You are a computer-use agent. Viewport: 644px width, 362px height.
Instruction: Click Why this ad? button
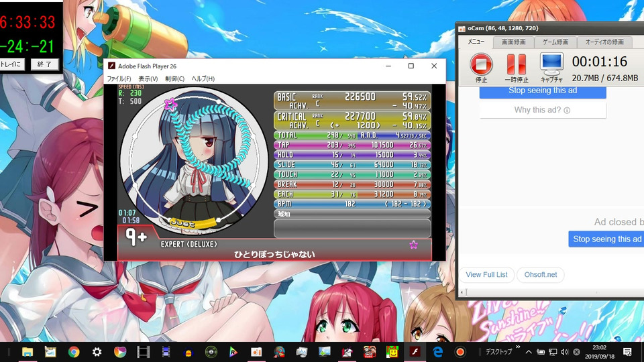click(x=543, y=110)
